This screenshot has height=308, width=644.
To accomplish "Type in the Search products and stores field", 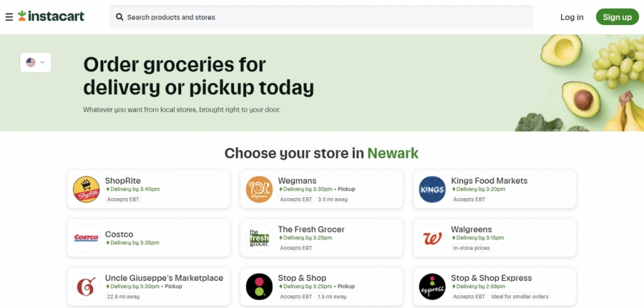I will coord(327,17).
